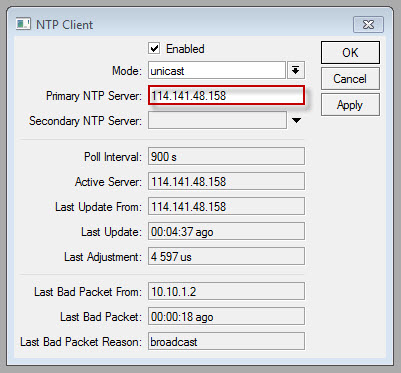Expand the Secondary NTP Server arrow
This screenshot has height=373, width=401.
tap(296, 120)
